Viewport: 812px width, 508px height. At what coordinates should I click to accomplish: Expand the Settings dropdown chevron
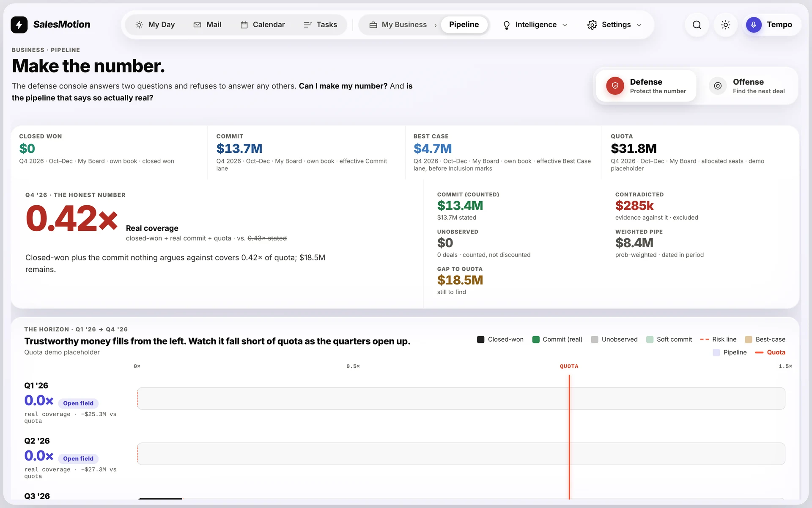tap(639, 25)
